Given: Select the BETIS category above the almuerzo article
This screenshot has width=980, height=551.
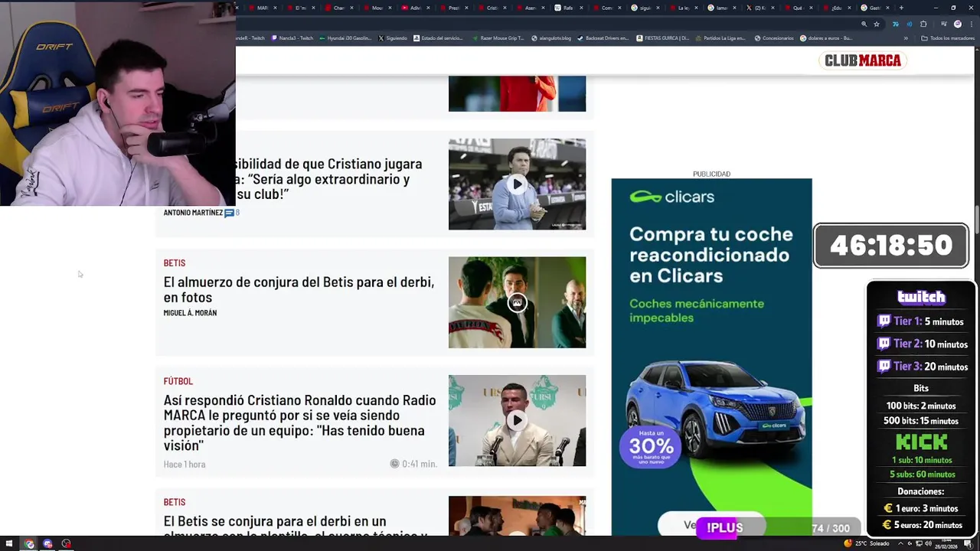Looking at the screenshot, I should tap(174, 263).
